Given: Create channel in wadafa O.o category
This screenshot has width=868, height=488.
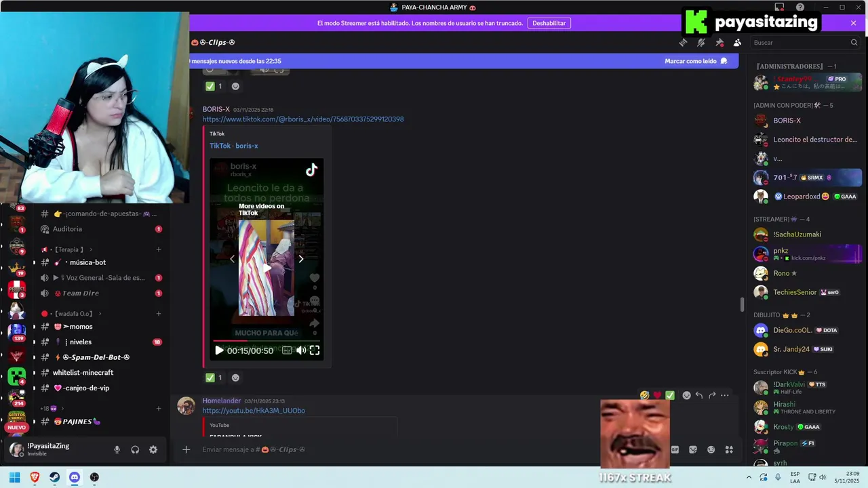Looking at the screenshot, I should (159, 314).
